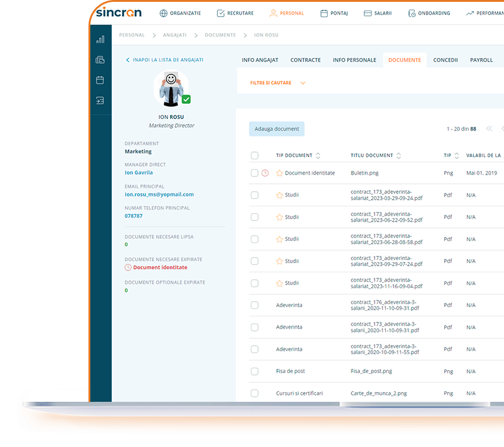Open the Concedii tab
Screen dimensions: 504x447
(x=445, y=60)
